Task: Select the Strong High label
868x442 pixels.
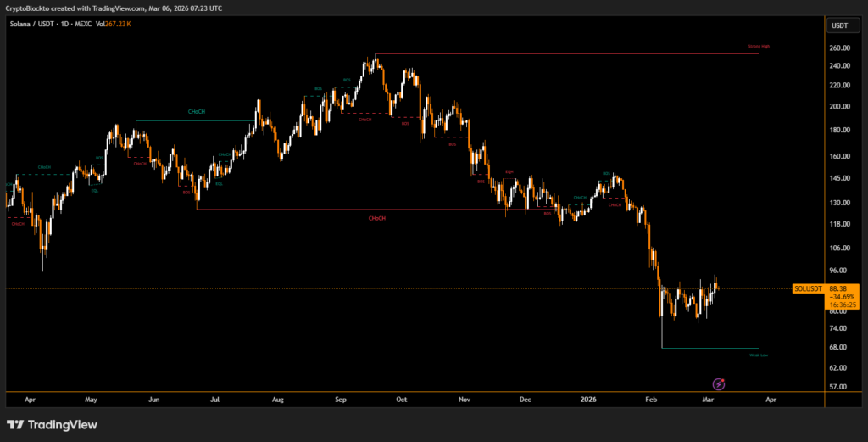Action: (759, 46)
